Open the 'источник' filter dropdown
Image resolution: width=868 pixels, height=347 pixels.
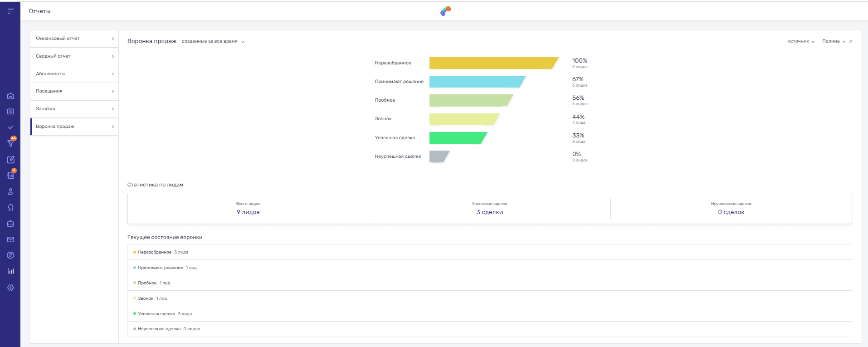(800, 41)
